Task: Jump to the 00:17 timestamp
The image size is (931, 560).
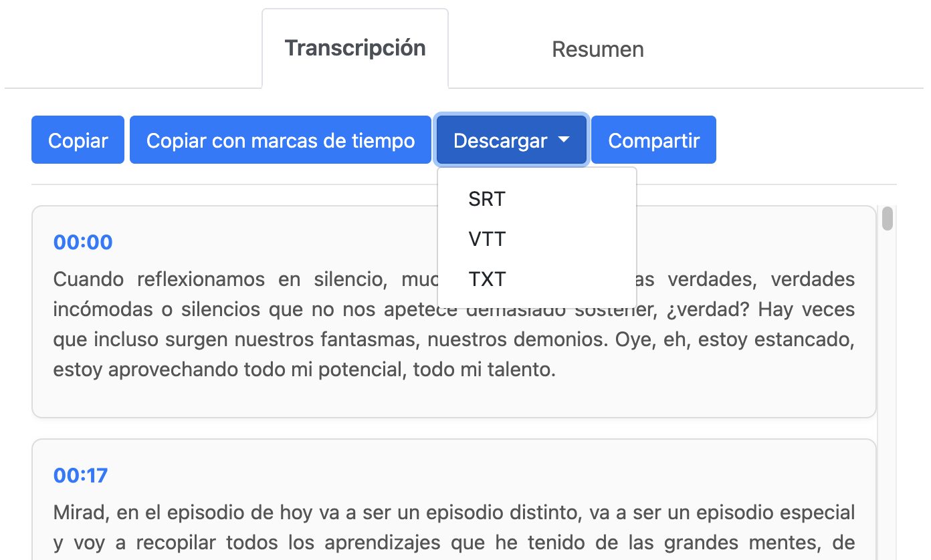Action: (x=80, y=475)
